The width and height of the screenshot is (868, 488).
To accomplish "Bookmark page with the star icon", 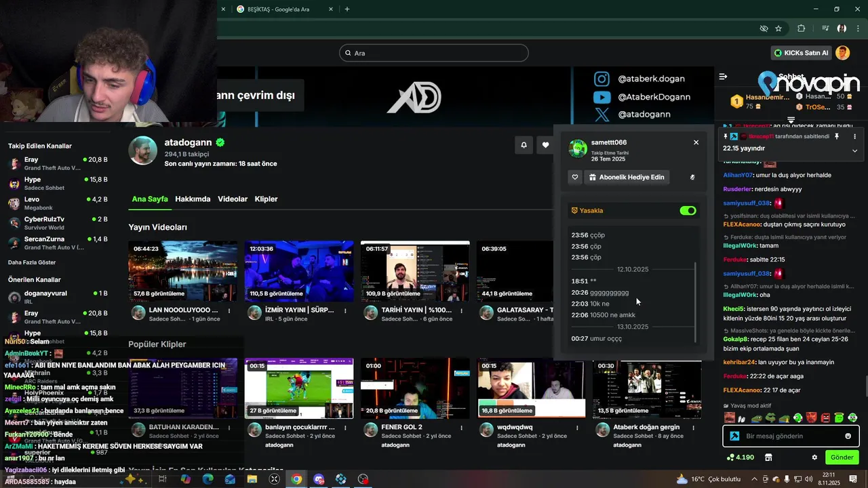I will tap(778, 28).
